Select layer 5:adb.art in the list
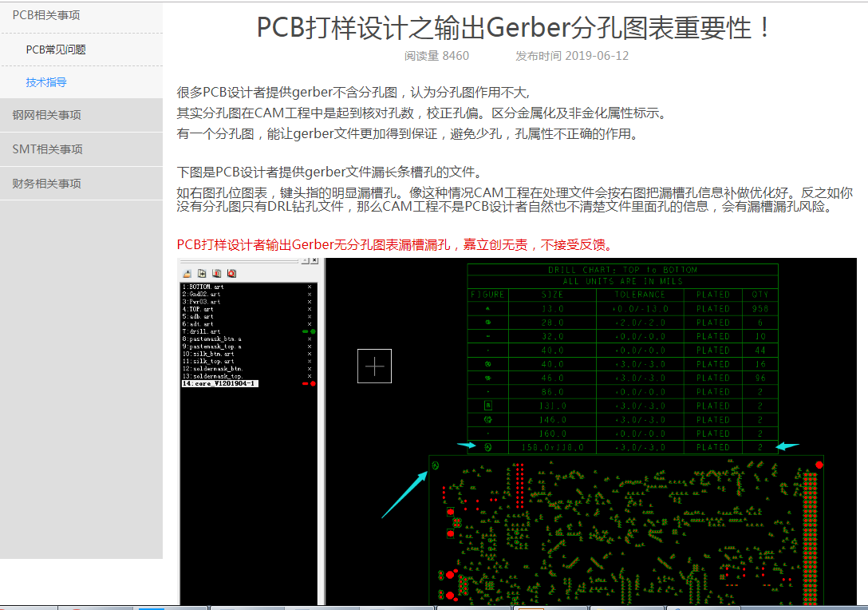 click(x=198, y=316)
